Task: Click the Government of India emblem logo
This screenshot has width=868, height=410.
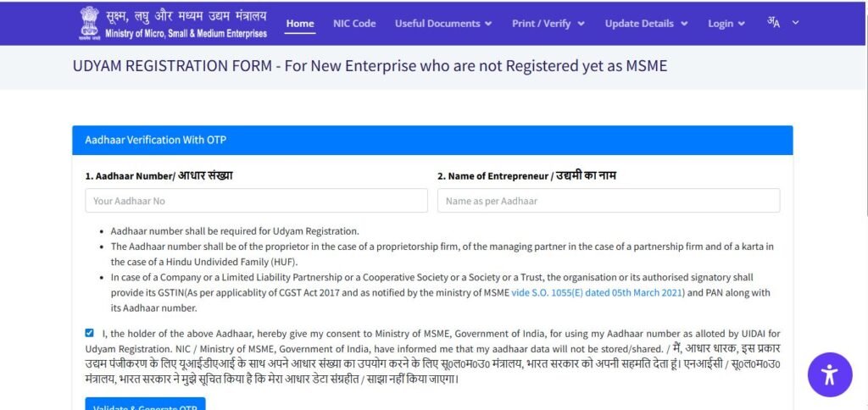Action: coord(89,23)
